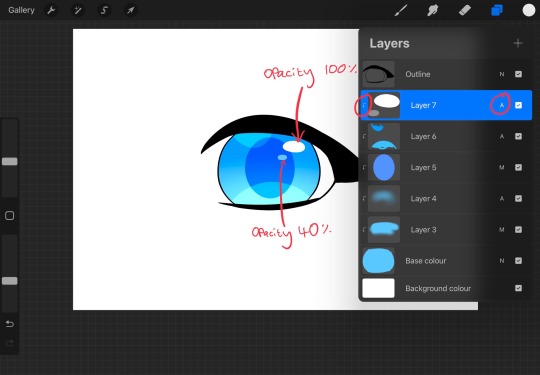Viewport: 540px width, 375px height.
Task: Open blend mode M of Layer 5
Action: (x=502, y=167)
